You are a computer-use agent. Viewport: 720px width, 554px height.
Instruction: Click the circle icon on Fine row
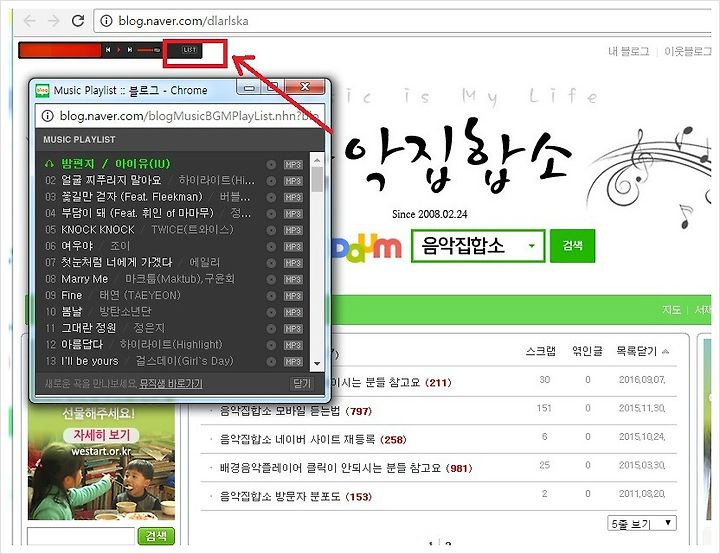[271, 296]
